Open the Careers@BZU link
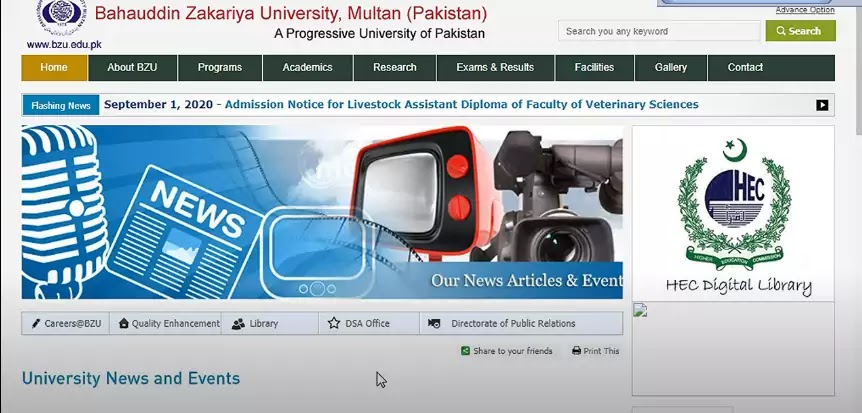 (73, 323)
